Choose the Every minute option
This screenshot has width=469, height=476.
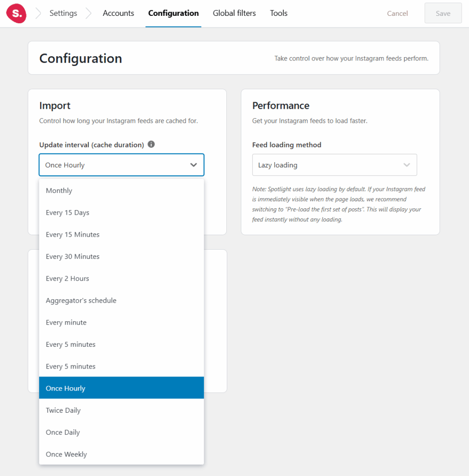pyautogui.click(x=66, y=323)
